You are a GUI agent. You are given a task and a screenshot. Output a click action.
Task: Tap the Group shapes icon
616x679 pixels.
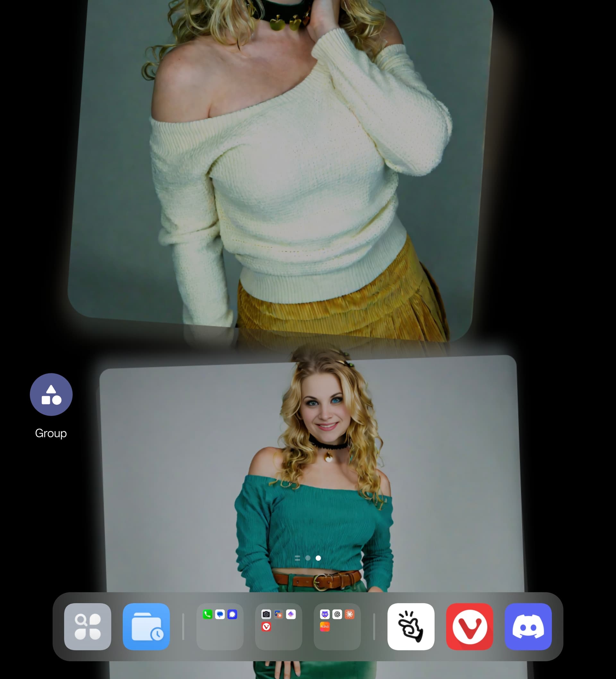click(x=51, y=394)
